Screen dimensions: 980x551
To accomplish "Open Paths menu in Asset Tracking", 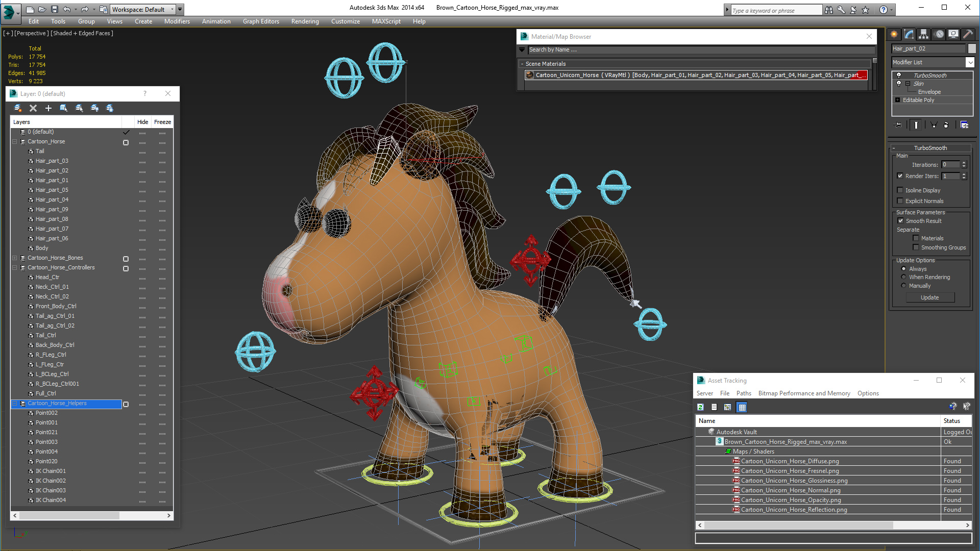I will (x=743, y=393).
